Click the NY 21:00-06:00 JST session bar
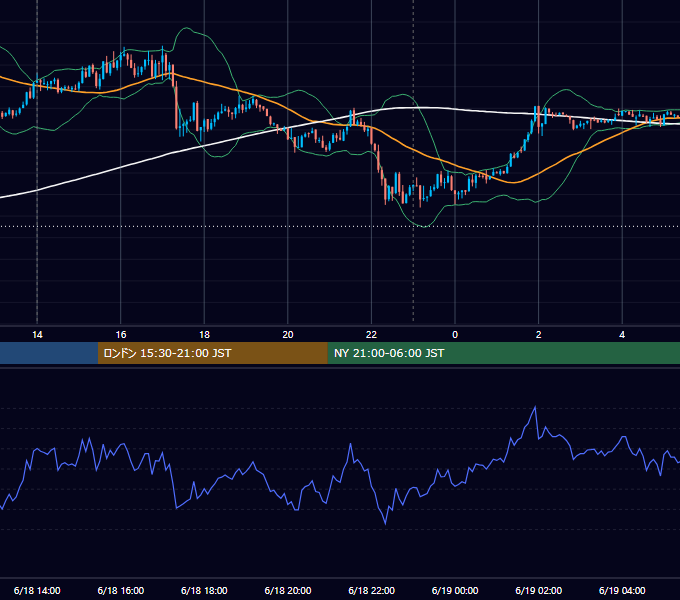Image resolution: width=680 pixels, height=600 pixels. (503, 353)
